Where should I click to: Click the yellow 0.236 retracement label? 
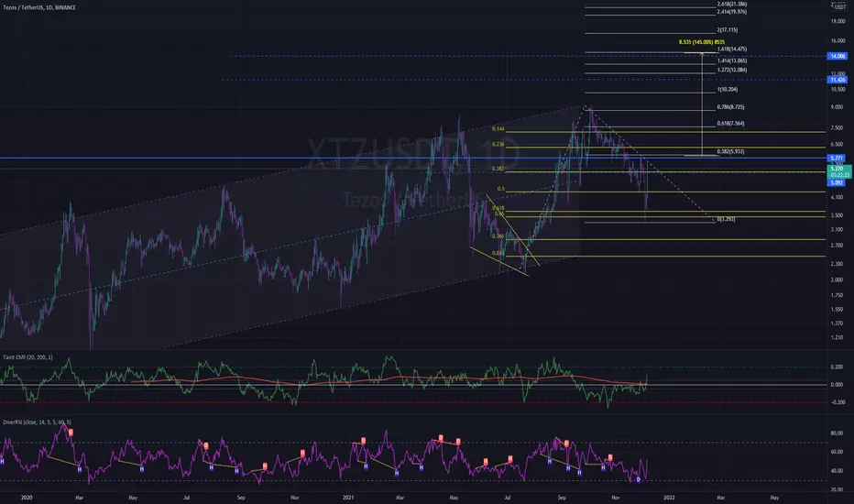point(498,145)
